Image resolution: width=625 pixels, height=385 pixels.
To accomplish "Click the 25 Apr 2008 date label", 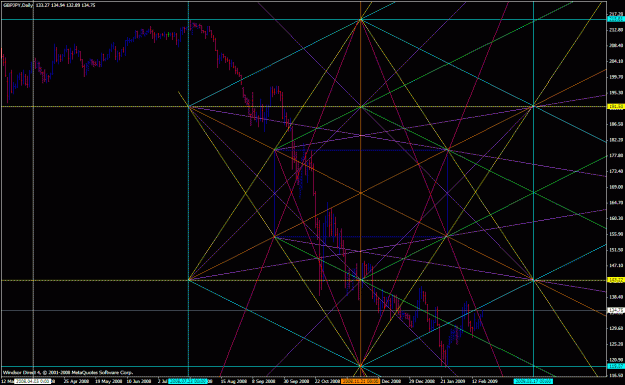I will (x=77, y=381).
